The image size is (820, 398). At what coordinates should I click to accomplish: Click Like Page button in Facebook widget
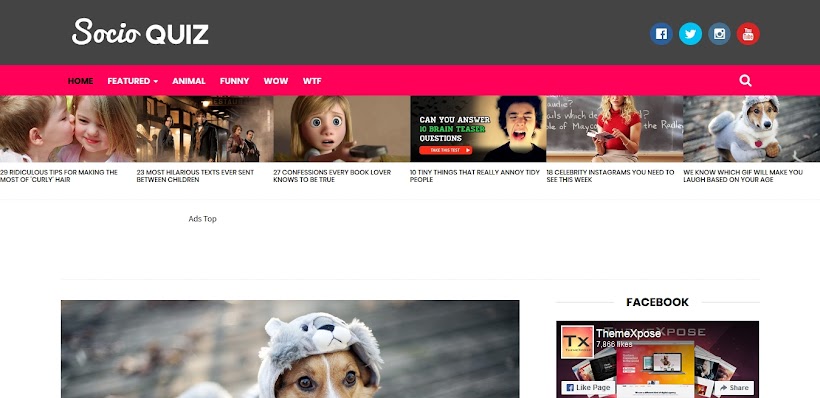click(x=588, y=388)
